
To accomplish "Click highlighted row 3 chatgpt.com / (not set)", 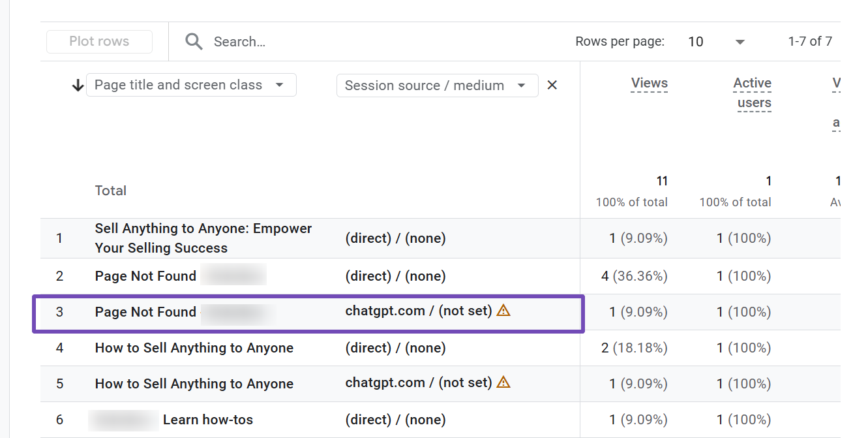I will pyautogui.click(x=418, y=311).
